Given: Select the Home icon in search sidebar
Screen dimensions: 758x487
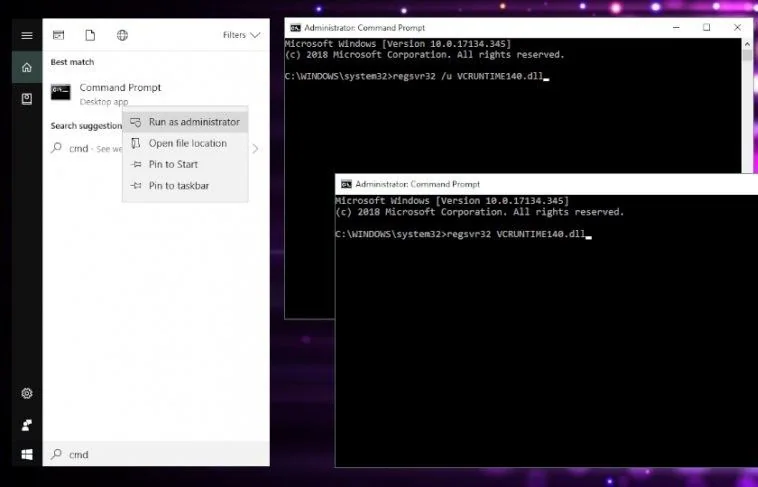Looking at the screenshot, I should (x=27, y=67).
